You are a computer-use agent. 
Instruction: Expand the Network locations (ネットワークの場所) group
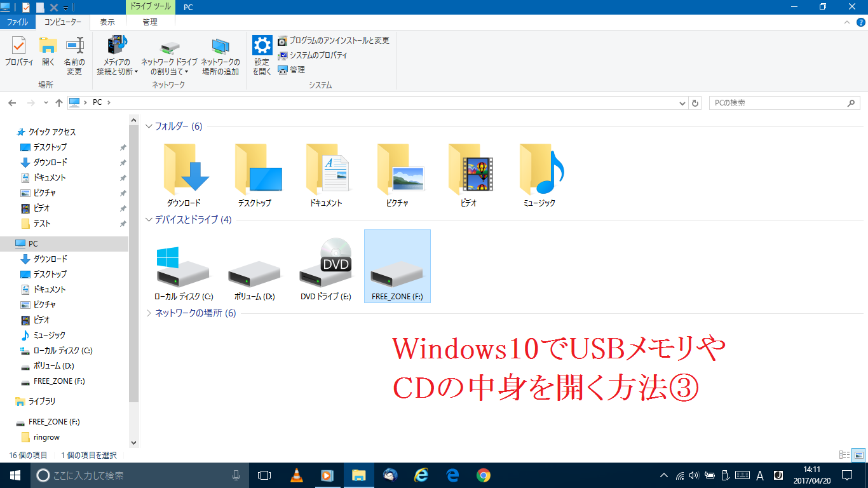click(149, 313)
